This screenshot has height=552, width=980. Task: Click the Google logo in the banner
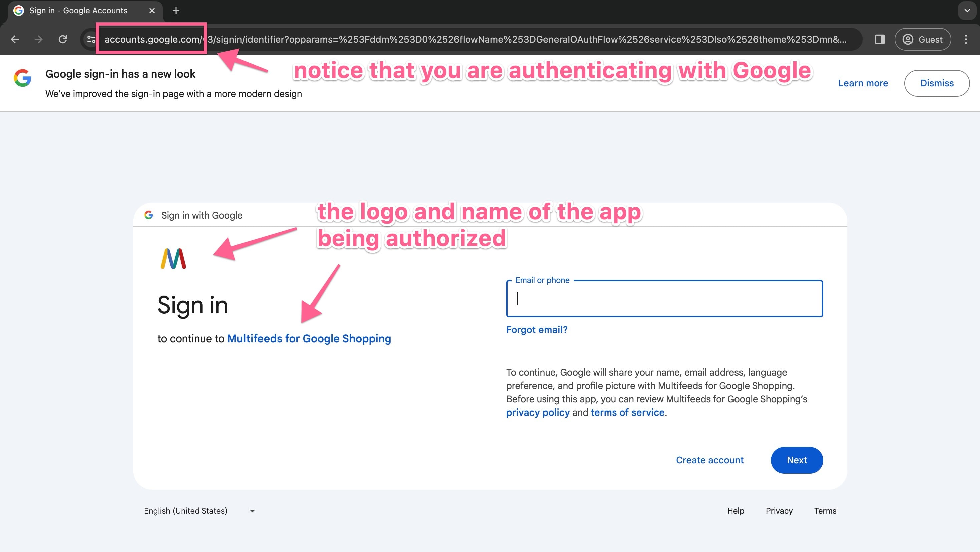(x=22, y=78)
